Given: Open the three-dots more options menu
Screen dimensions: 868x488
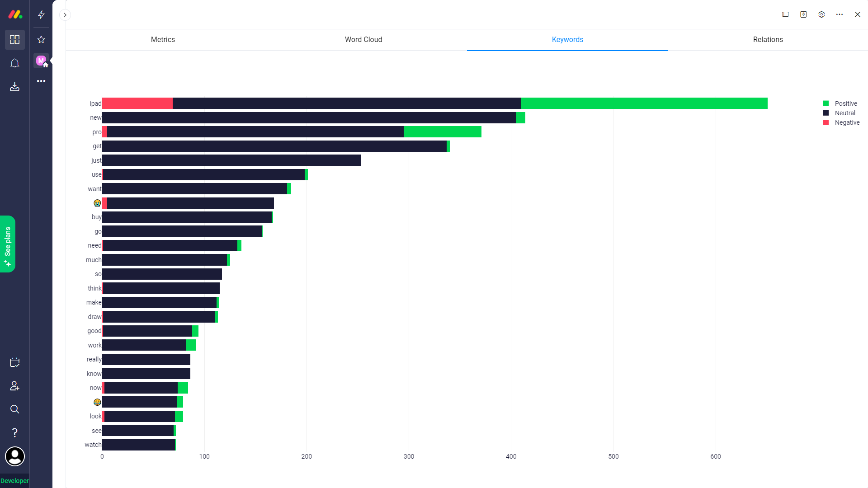Looking at the screenshot, I should [840, 14].
